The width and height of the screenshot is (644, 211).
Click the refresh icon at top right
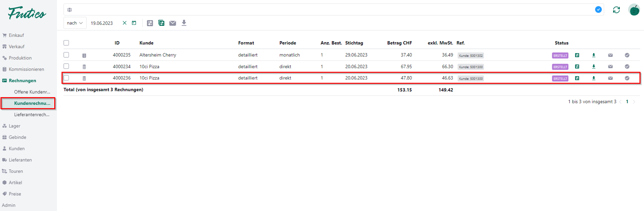616,10
